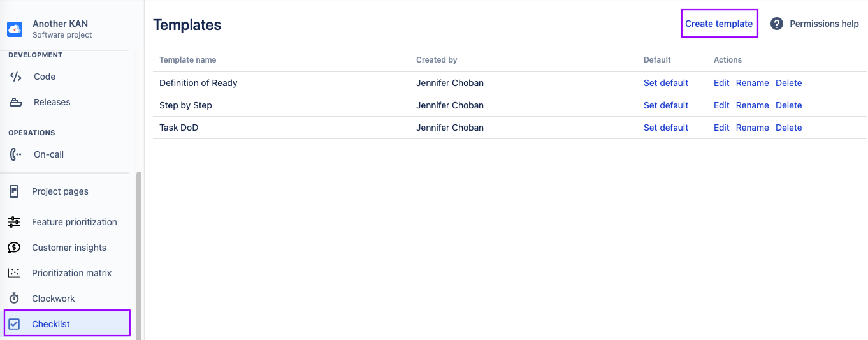Click the Feature prioritization sliders icon
The width and height of the screenshot is (868, 340).
(x=14, y=222)
